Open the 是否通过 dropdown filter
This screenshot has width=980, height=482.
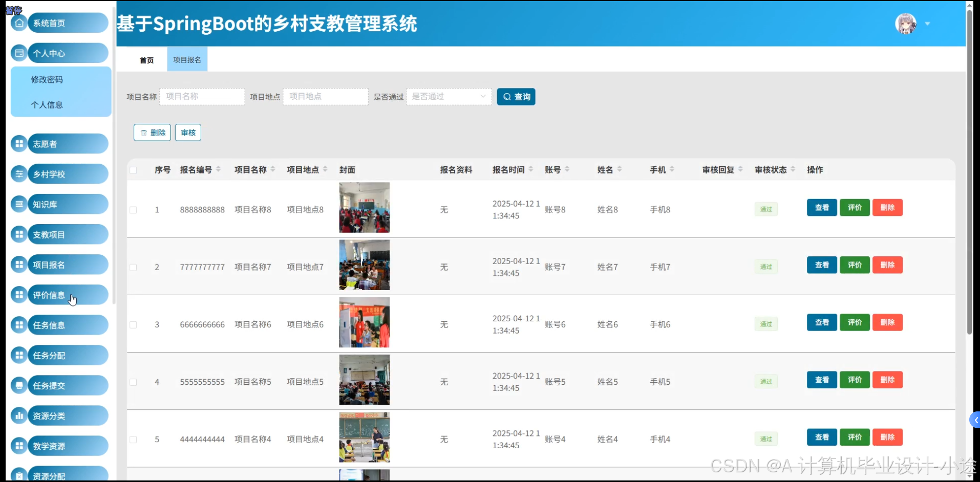point(449,97)
